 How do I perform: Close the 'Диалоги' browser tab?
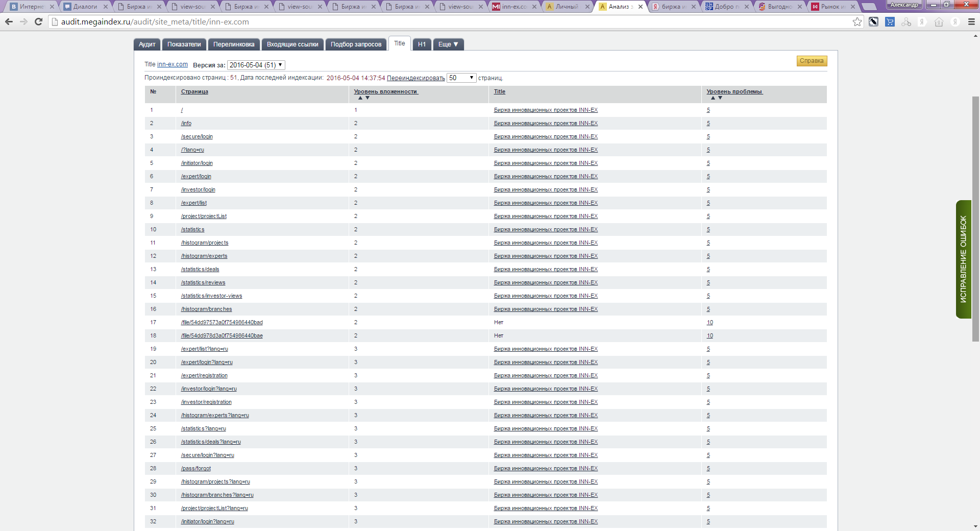pyautogui.click(x=106, y=7)
